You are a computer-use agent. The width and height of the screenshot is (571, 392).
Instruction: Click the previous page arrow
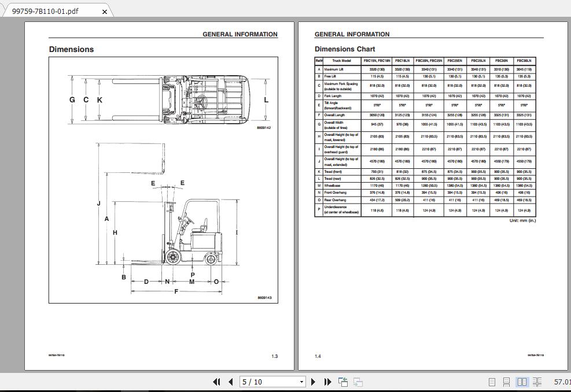[230, 382]
